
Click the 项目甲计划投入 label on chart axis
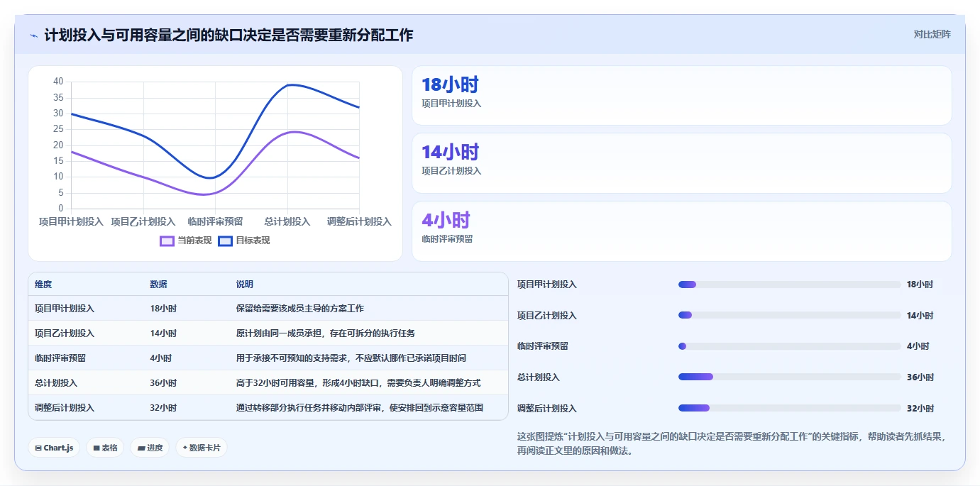click(71, 221)
